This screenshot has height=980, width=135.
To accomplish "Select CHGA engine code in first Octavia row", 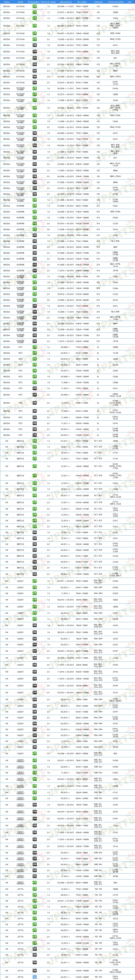I will click(x=115, y=6).
